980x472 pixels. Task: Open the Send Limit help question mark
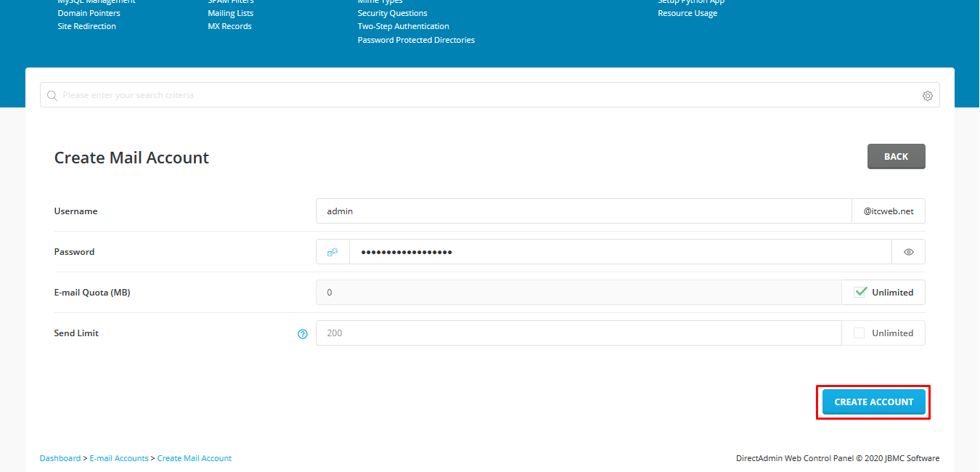[303, 334]
